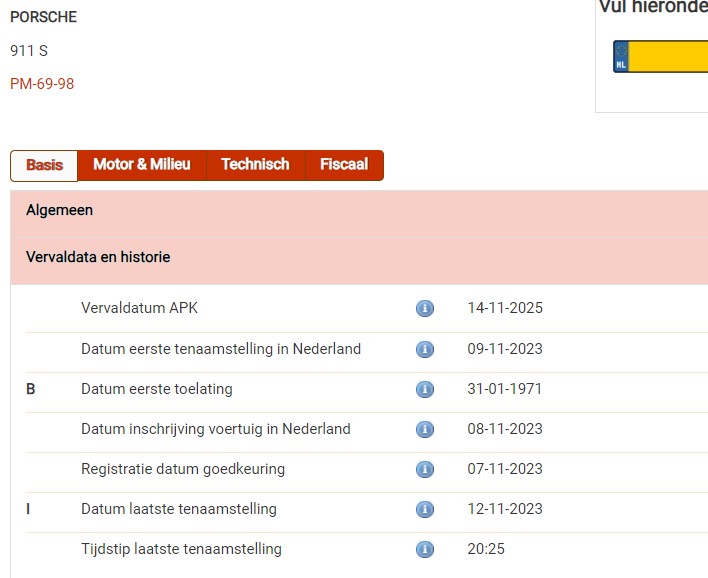Select the date 14-11-2025
The width and height of the screenshot is (708, 578).
(505, 308)
